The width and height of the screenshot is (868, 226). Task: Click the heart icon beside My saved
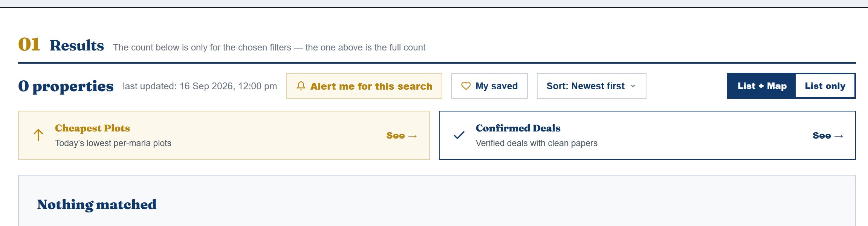click(466, 86)
